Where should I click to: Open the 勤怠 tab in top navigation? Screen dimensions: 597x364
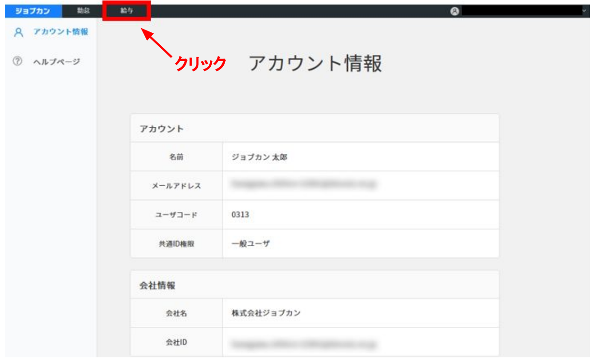(83, 11)
